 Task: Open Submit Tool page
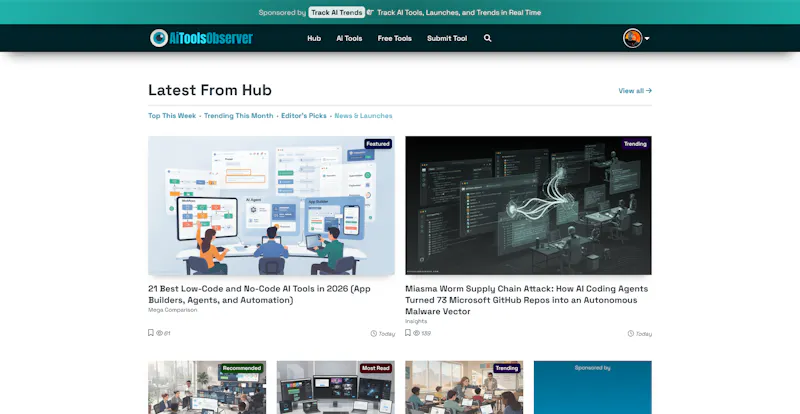click(447, 38)
